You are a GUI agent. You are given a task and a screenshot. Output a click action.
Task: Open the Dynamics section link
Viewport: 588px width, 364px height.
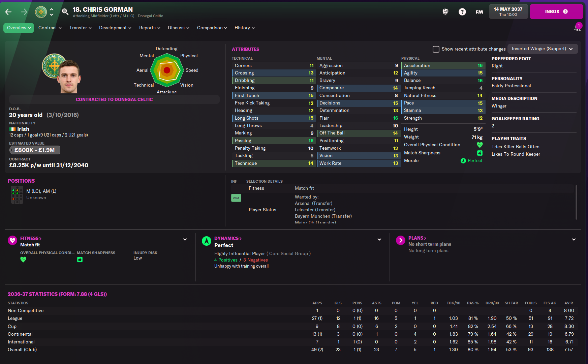(x=228, y=238)
